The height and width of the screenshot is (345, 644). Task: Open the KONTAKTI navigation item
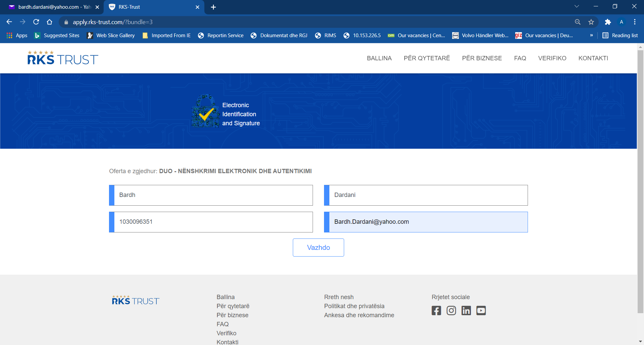click(x=593, y=58)
